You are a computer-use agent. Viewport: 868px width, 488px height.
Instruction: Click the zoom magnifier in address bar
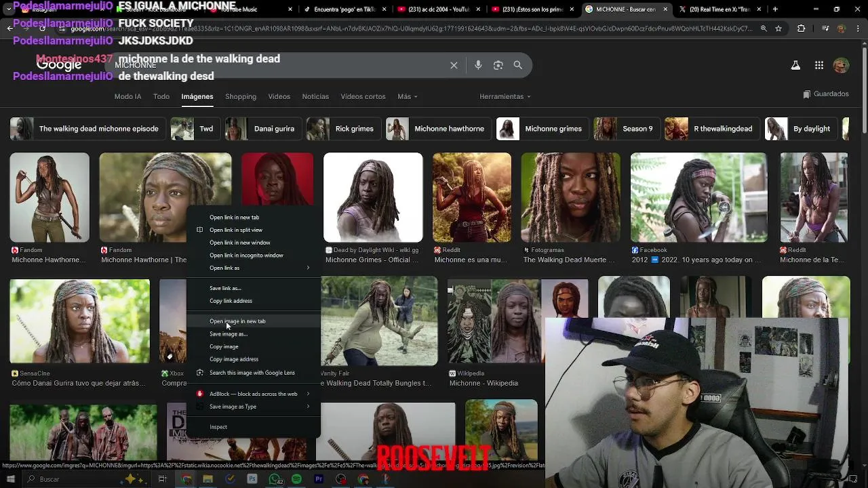pos(764,28)
